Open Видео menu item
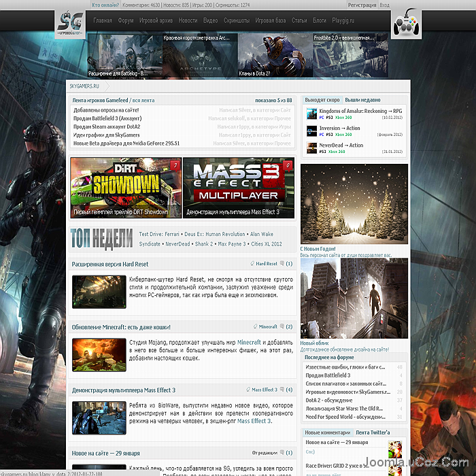Viewport: 476px width, 476px height. pyautogui.click(x=210, y=20)
